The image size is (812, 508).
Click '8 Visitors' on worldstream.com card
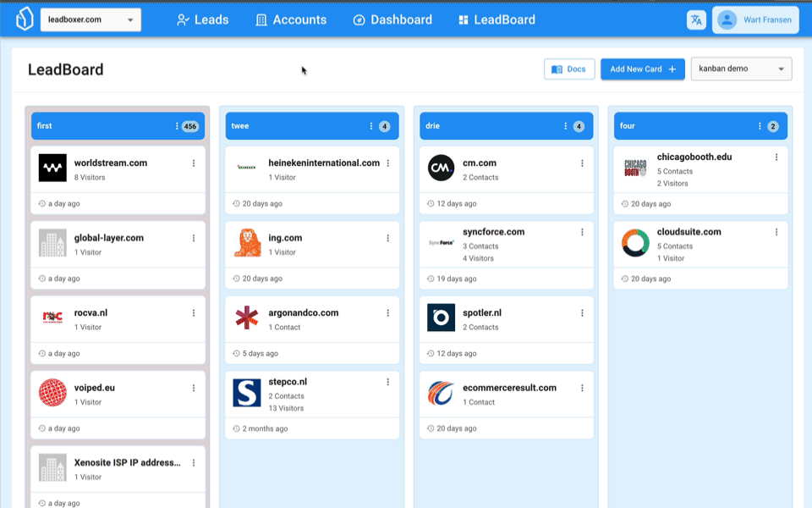[90, 177]
